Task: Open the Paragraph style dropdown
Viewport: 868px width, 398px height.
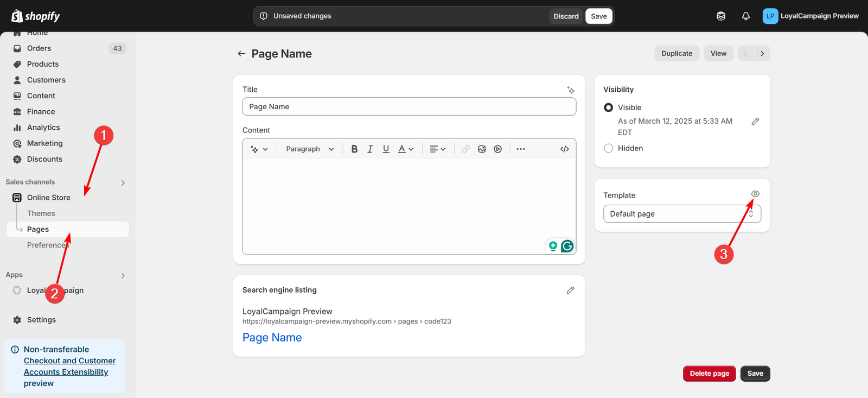Action: pyautogui.click(x=310, y=149)
